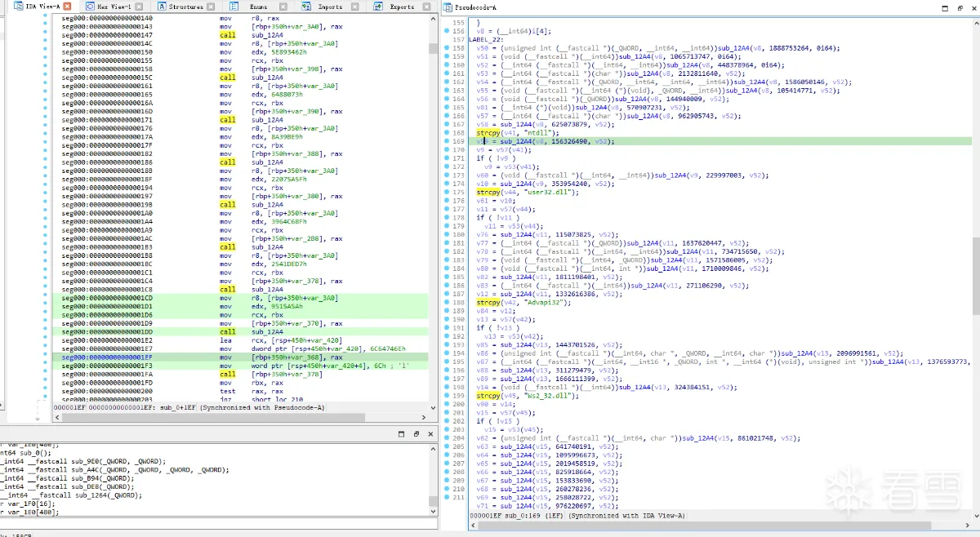The image size is (980, 537).
Task: Click sub_9E0 declaration in output window
Action: tap(82, 461)
